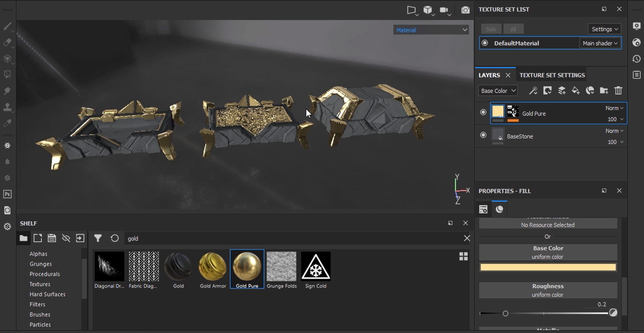Open the Settings dropdown in Texture Set List
Screen dimensions: 644x333
(604, 29)
